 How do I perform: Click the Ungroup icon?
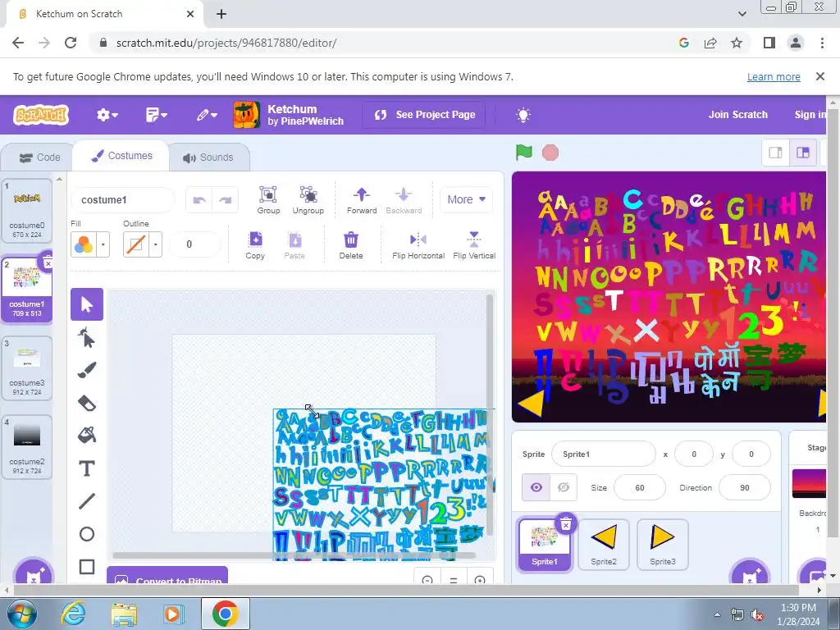(308, 199)
